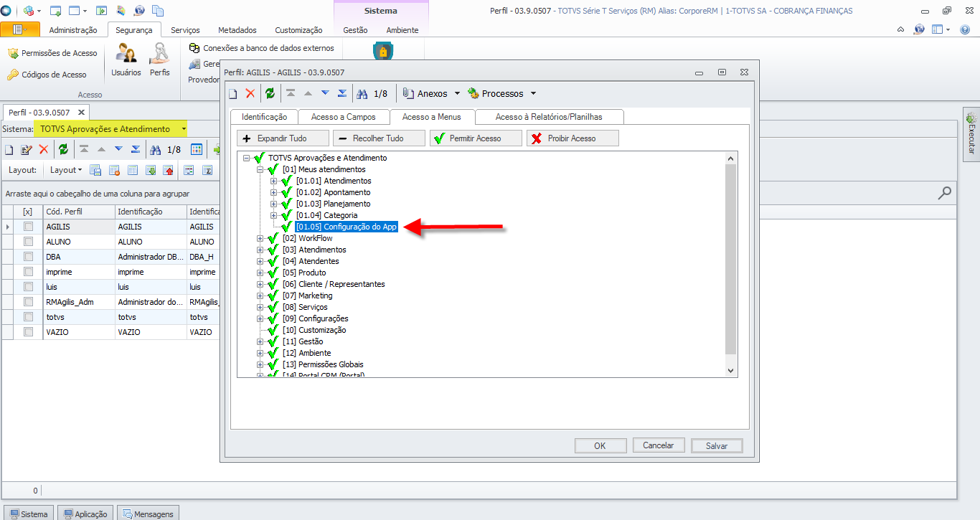The width and height of the screenshot is (980, 520).
Task: Toggle the access checkmark for [02] WorkFlow
Action: 273,238
